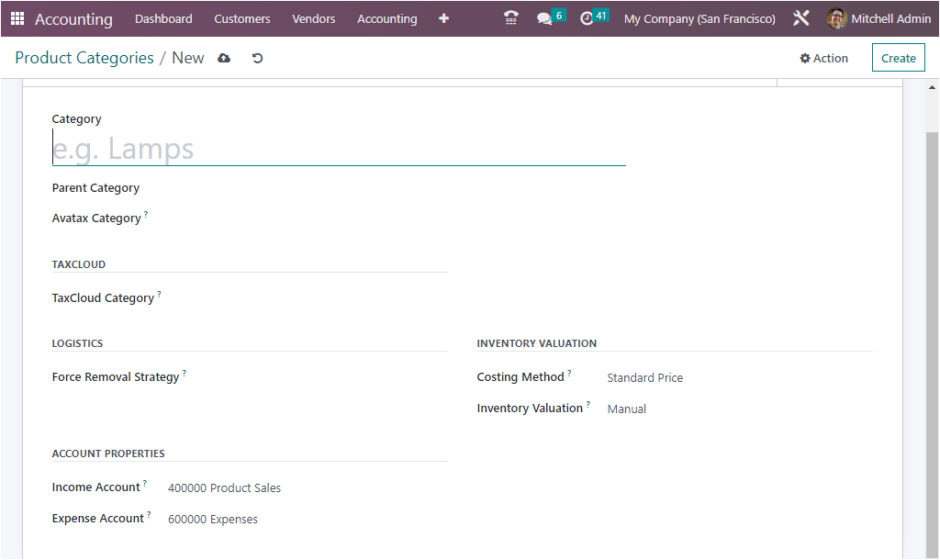The image size is (940, 560).
Task: Discard changes with the undo icon
Action: point(257,58)
